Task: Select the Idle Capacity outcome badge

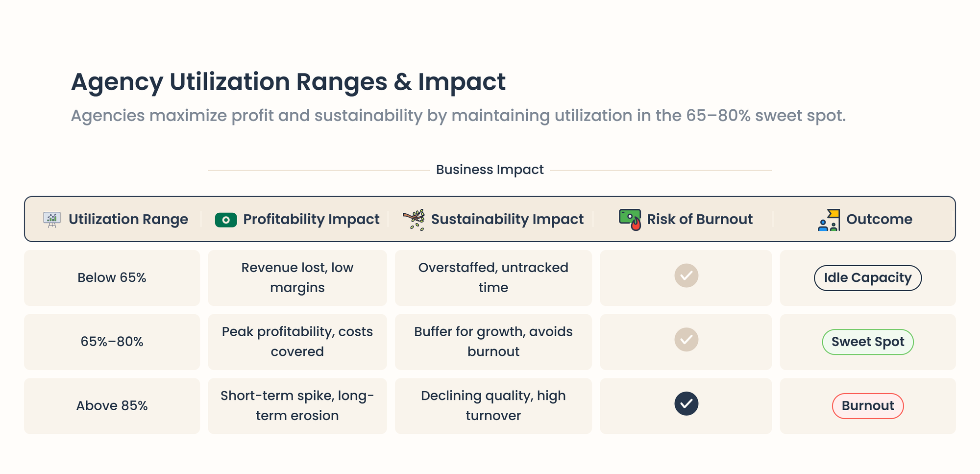Action: pos(867,278)
